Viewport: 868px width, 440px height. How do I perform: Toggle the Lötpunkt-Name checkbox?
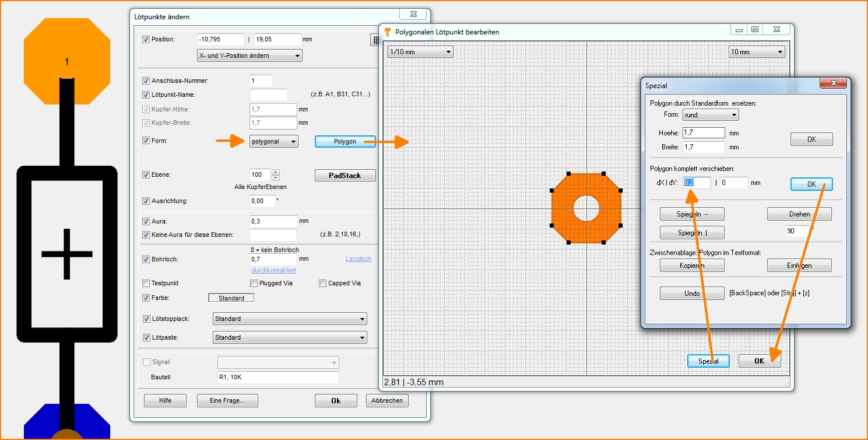coord(146,95)
